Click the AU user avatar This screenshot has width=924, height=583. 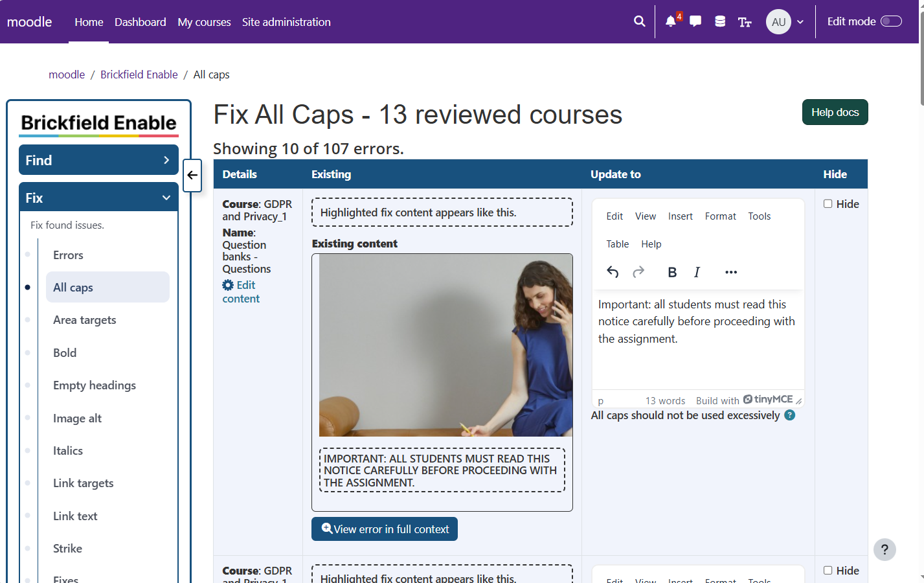778,22
